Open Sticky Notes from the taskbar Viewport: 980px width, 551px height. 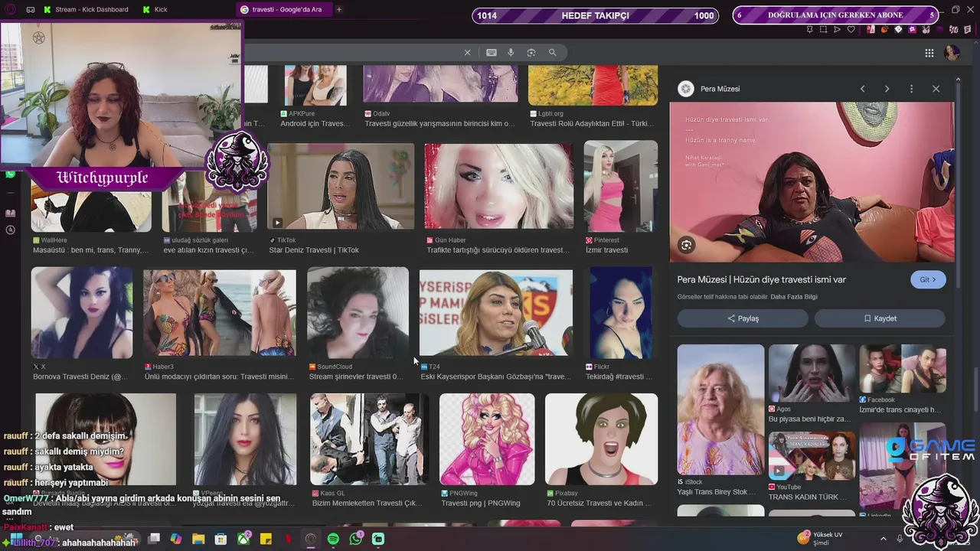pos(266,539)
